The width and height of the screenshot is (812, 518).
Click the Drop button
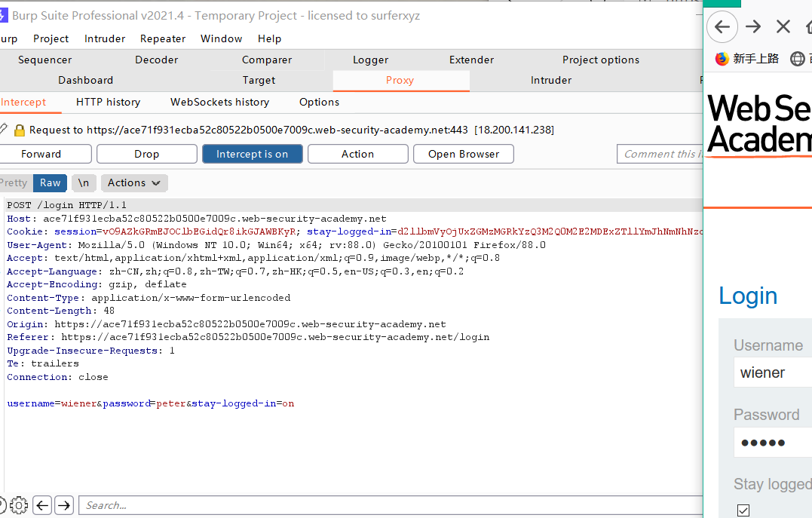146,154
